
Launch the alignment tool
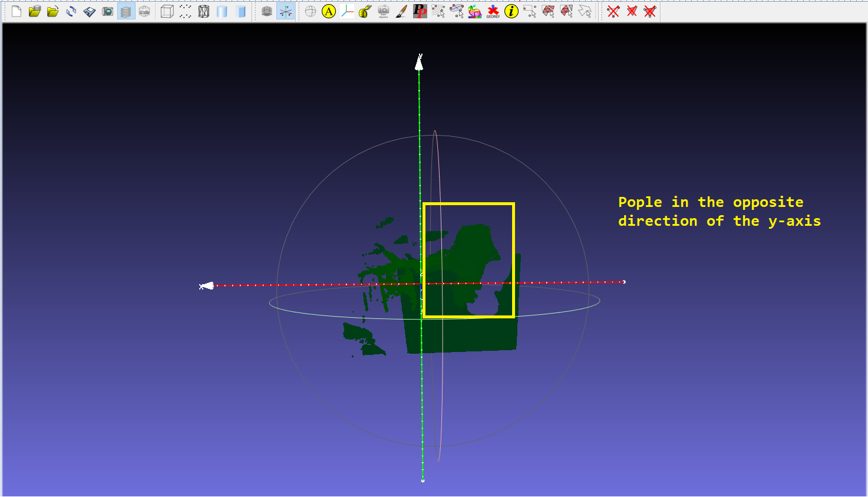click(x=457, y=11)
